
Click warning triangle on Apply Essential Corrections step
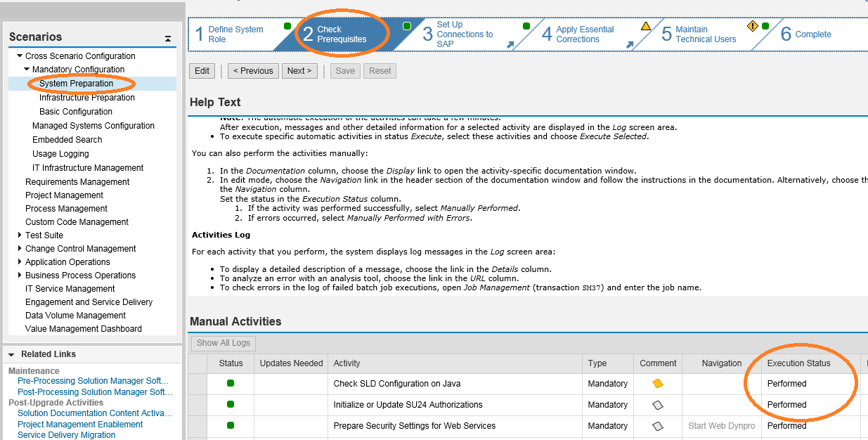click(x=645, y=26)
